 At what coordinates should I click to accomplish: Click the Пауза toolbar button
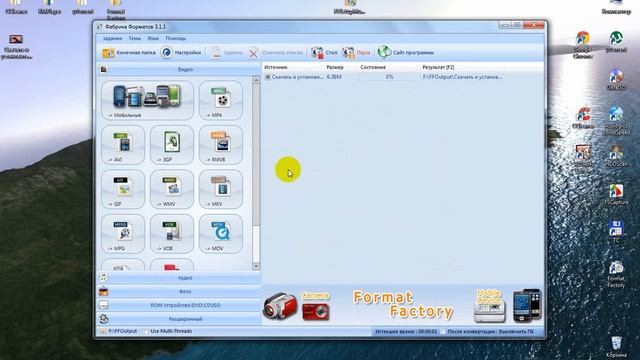pyautogui.click(x=356, y=53)
